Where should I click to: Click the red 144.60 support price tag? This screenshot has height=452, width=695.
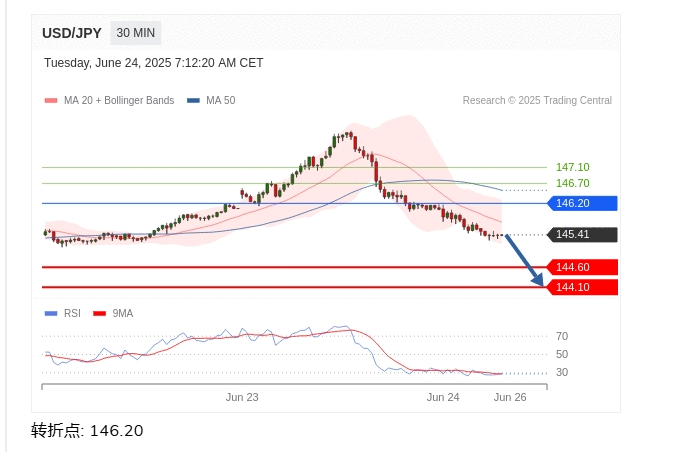(x=582, y=267)
